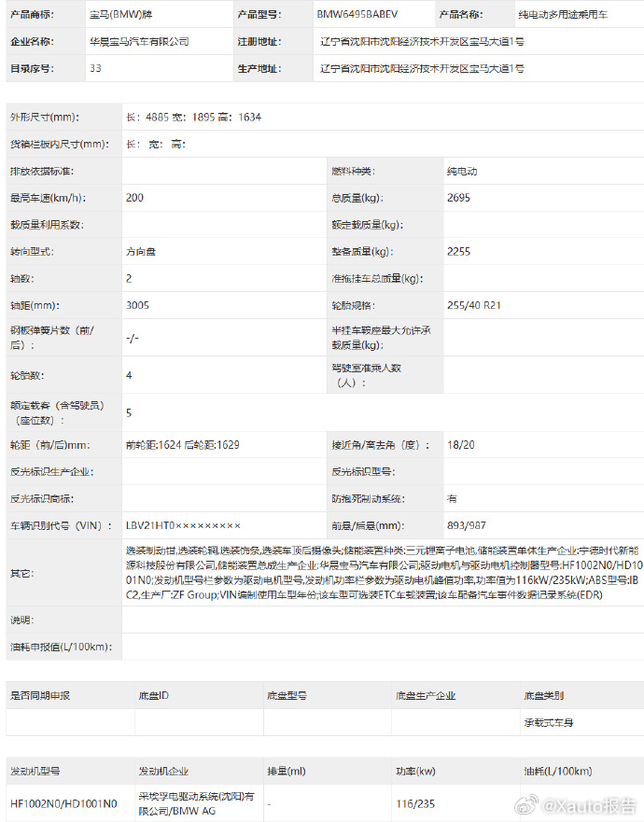The height and width of the screenshot is (822, 644).
Task: Click company name 华晨宝马汽车有限公司
Action: (x=139, y=41)
